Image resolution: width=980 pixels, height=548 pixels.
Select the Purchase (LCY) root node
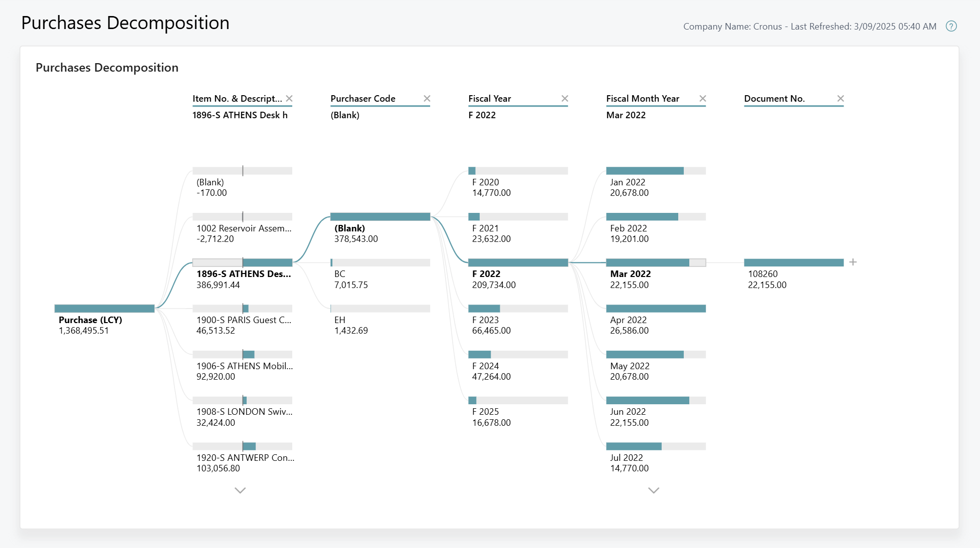point(104,308)
